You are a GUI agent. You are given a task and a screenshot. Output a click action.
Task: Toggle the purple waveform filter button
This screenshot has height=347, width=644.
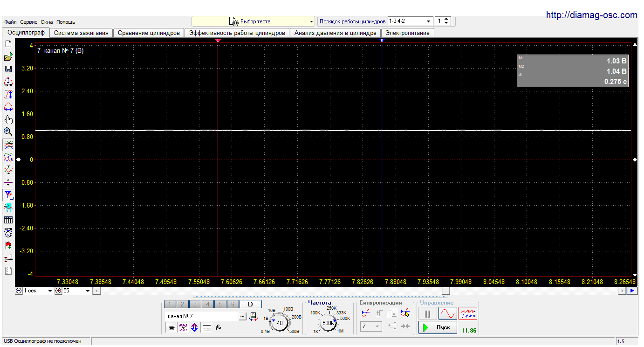click(183, 328)
